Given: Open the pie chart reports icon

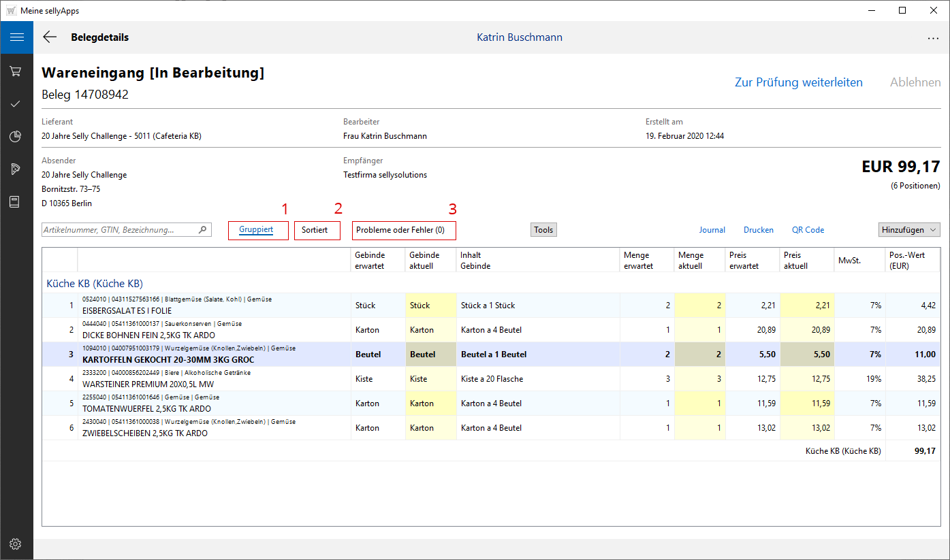Looking at the screenshot, I should (x=16, y=137).
